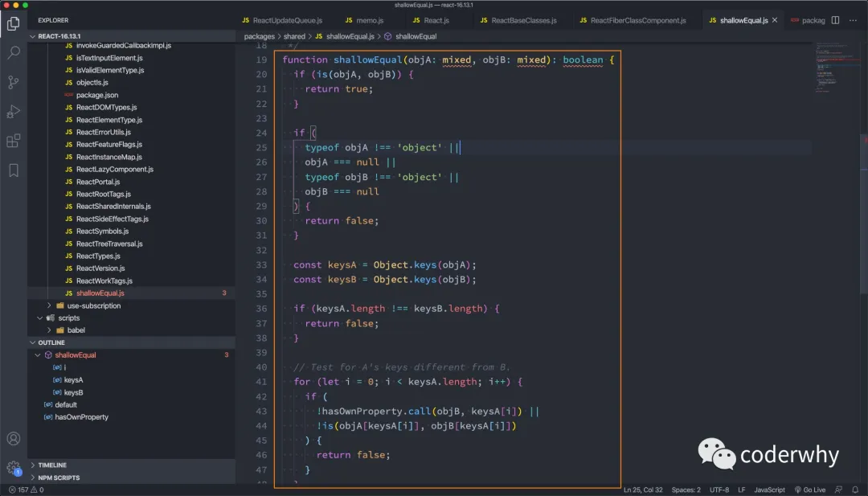Switch to the memo.js tab
This screenshot has height=496, width=868.
point(364,20)
